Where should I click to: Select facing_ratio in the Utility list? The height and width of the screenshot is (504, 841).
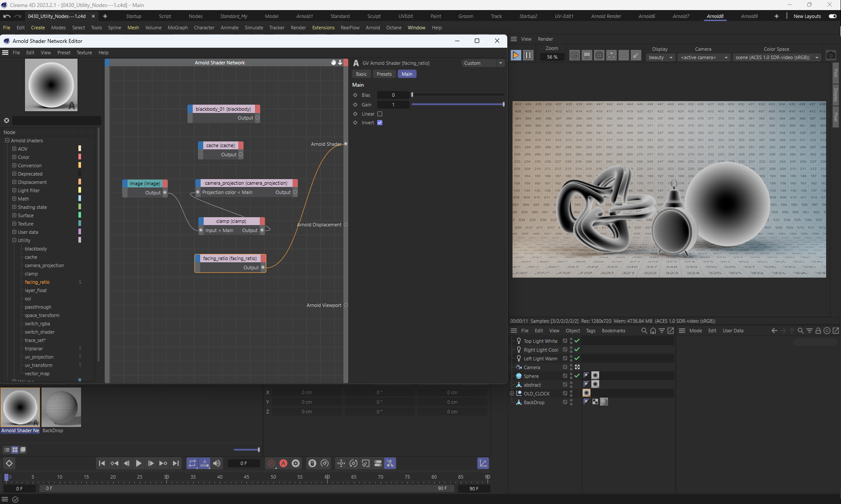pyautogui.click(x=37, y=282)
